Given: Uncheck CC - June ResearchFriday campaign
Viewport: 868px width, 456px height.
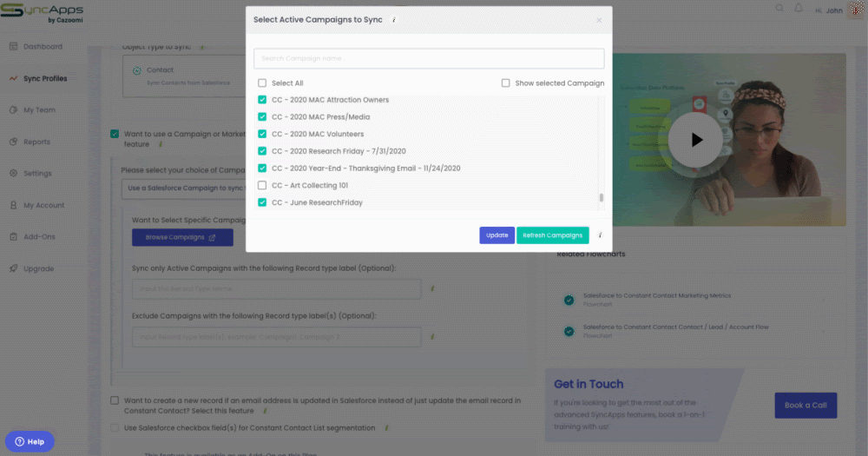Looking at the screenshot, I should point(262,202).
